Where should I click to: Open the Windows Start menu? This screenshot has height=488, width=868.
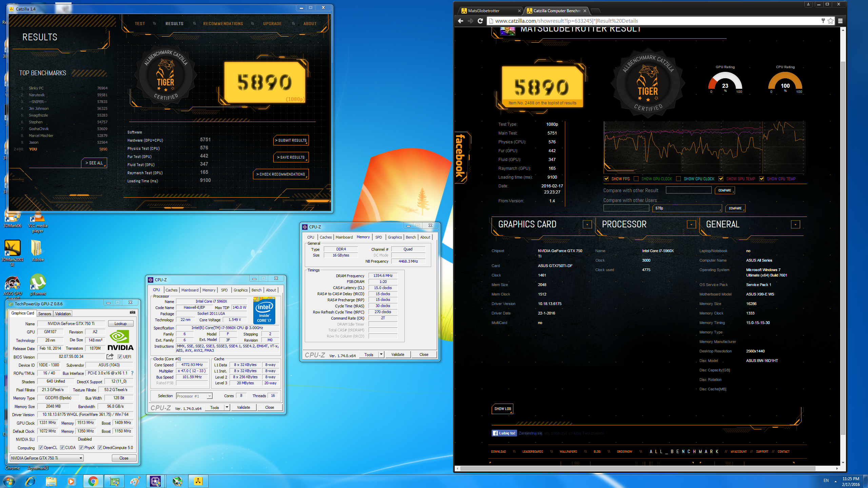pos(9,481)
